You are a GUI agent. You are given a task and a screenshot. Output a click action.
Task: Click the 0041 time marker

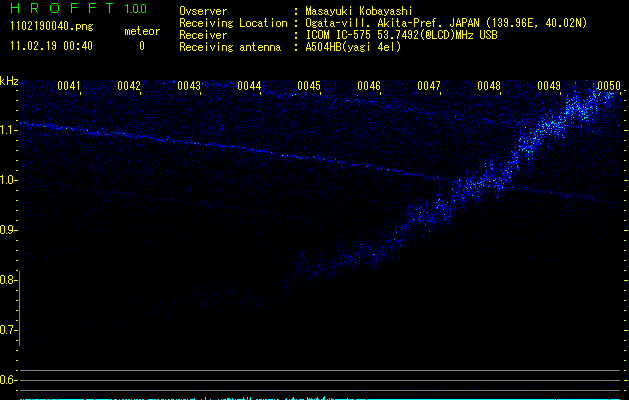(x=69, y=86)
